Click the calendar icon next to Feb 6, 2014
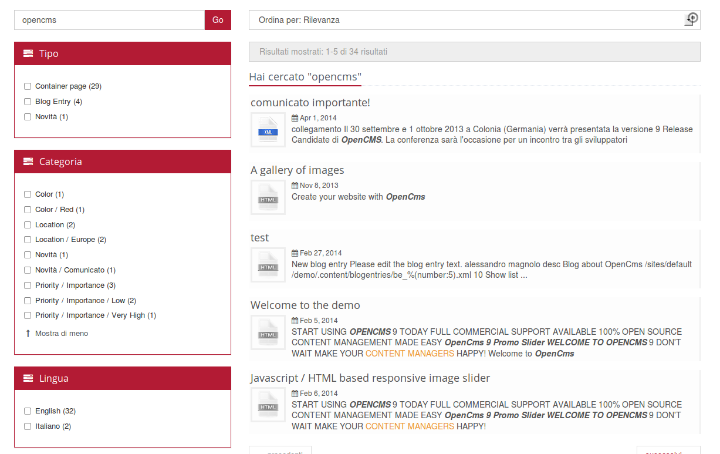The width and height of the screenshot is (720, 454). pos(295,393)
